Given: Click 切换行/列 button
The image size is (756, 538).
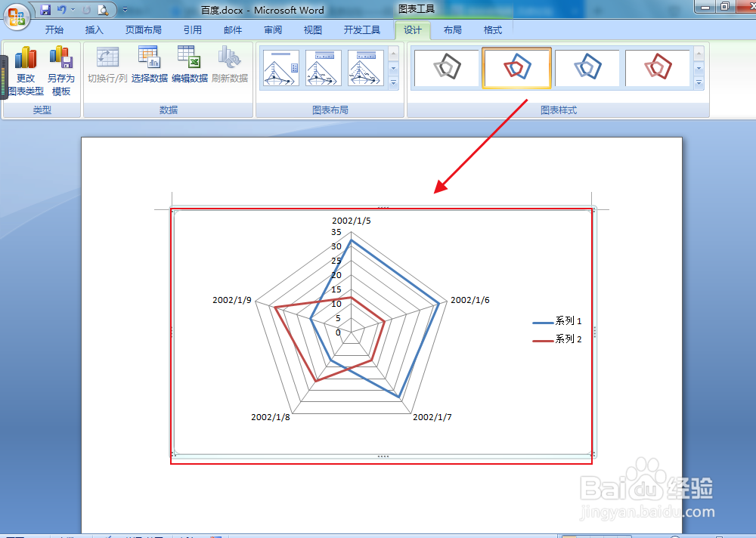Looking at the screenshot, I should point(107,65).
